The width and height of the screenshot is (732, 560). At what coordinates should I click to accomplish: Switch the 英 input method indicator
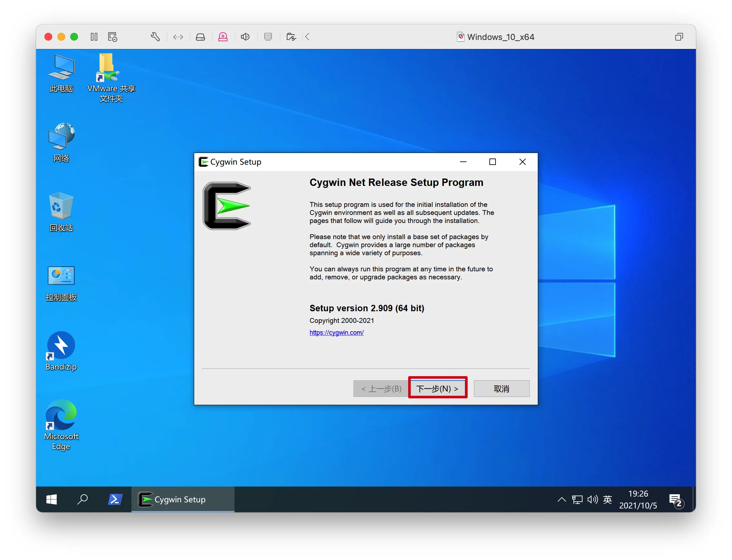pos(608,499)
